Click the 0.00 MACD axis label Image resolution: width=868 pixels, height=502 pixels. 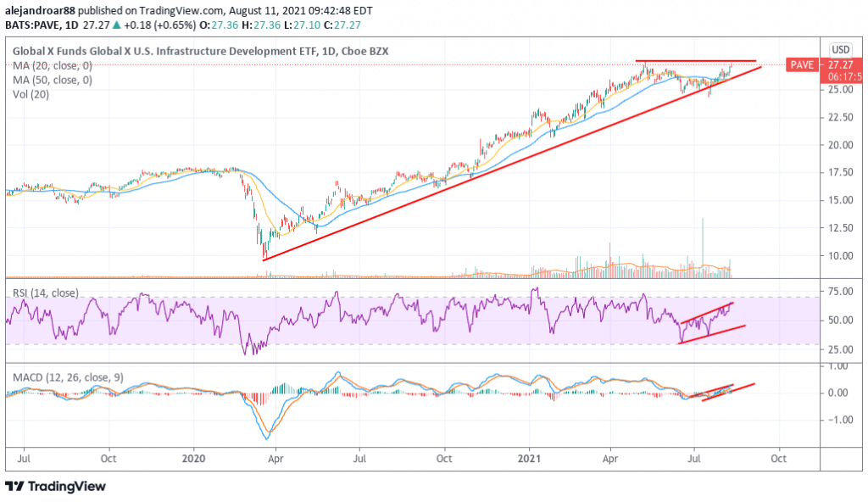tap(838, 393)
